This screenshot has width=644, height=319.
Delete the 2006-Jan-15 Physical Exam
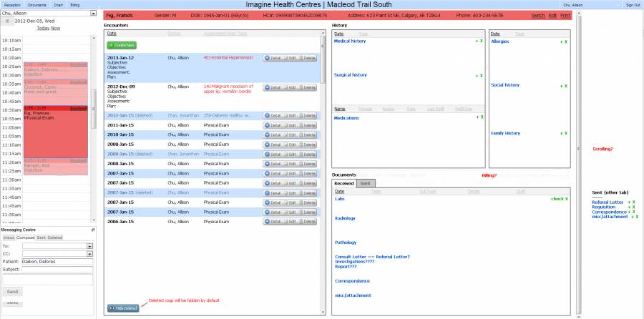tap(307, 222)
